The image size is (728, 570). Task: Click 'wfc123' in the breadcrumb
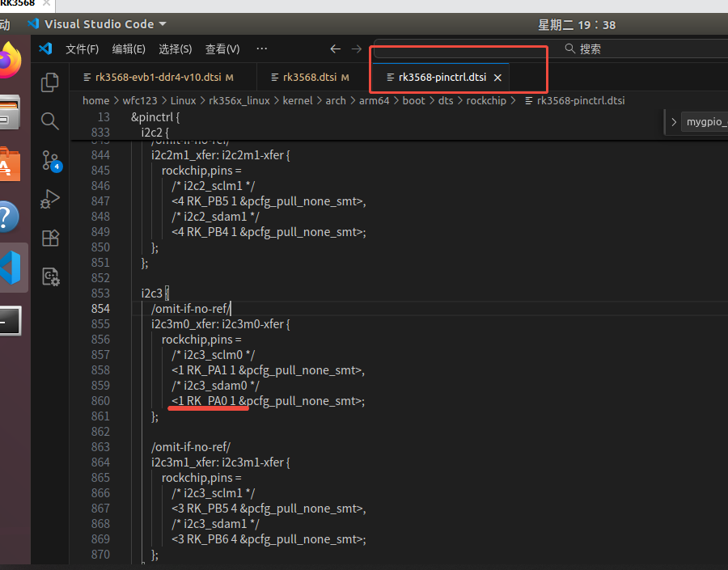[x=140, y=101]
